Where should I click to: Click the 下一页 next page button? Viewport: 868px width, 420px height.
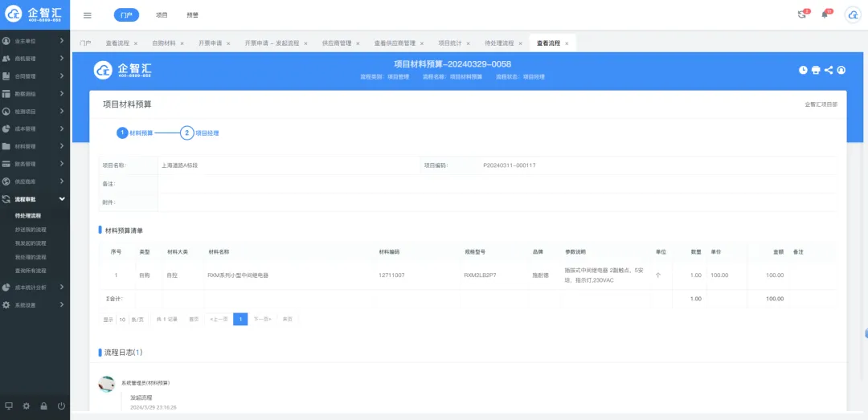pos(262,320)
